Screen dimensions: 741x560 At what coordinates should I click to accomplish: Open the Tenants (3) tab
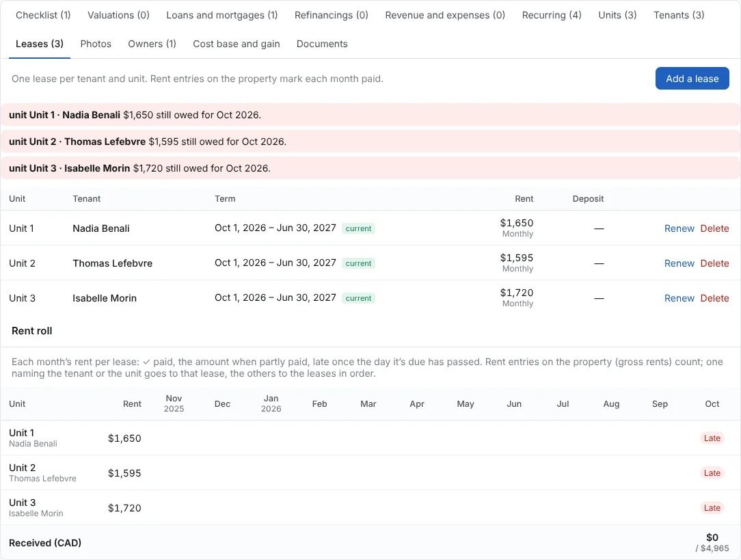pos(679,15)
